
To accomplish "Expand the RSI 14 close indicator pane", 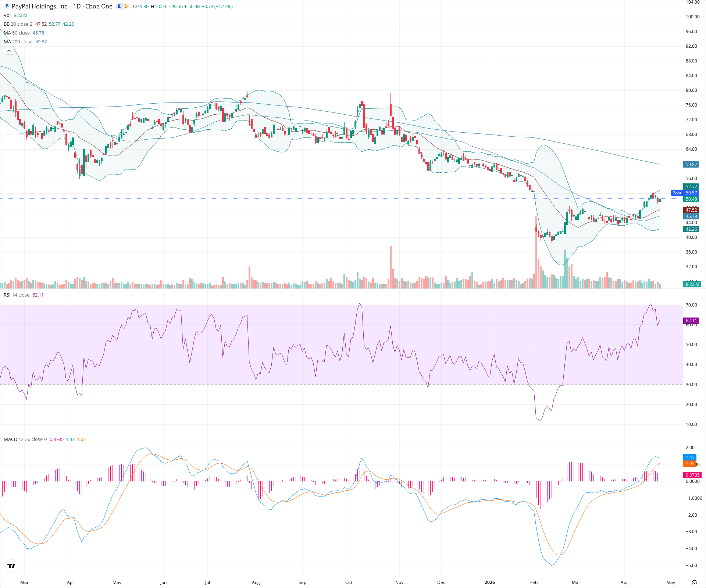I will 7,295.
